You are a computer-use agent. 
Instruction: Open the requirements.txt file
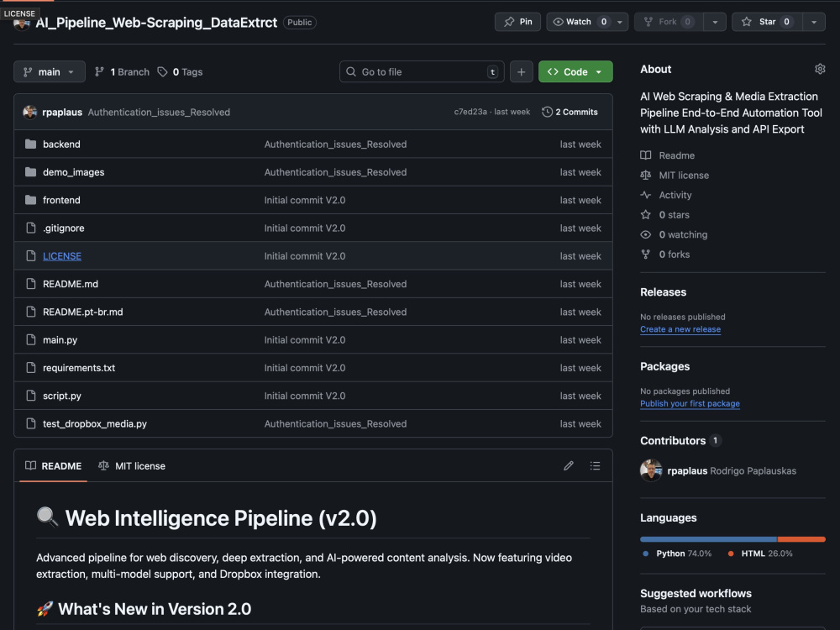coord(79,368)
